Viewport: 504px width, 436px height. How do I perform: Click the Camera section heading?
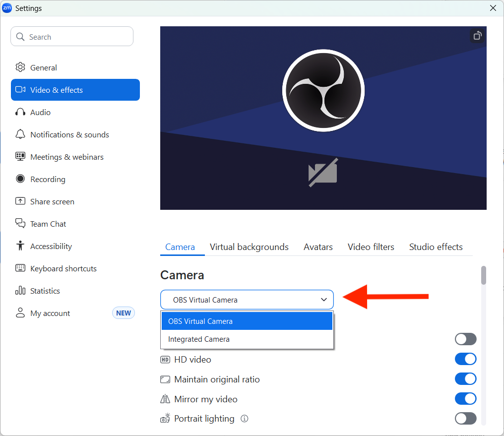tap(182, 275)
